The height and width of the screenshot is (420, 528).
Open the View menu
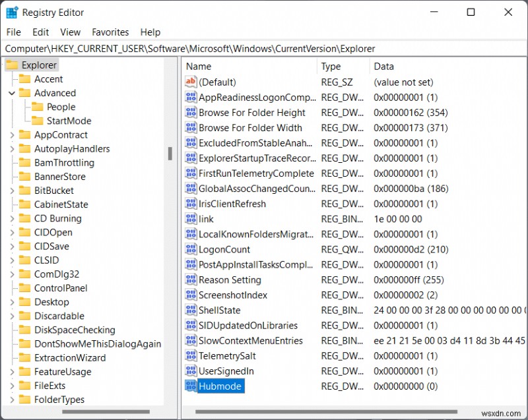coord(71,32)
